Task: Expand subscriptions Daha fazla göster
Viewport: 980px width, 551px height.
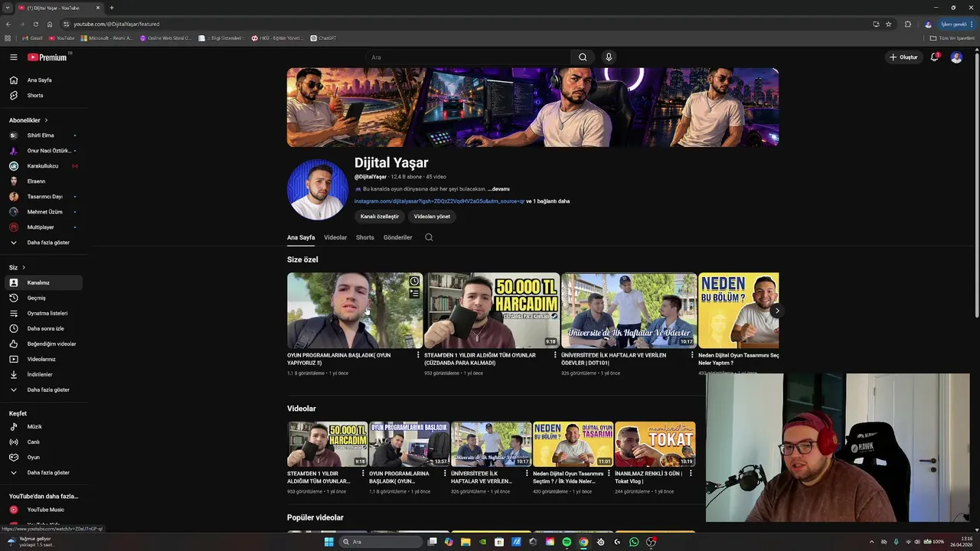Action: coord(44,243)
